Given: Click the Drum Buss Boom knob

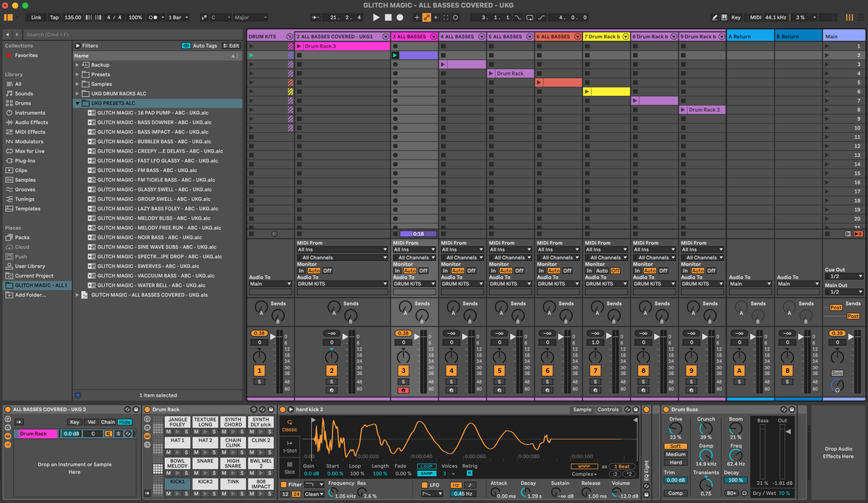Looking at the screenshot, I should (x=736, y=429).
